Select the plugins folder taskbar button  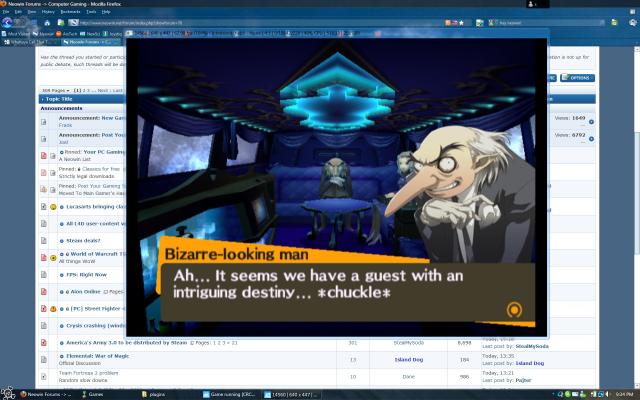click(x=153, y=394)
